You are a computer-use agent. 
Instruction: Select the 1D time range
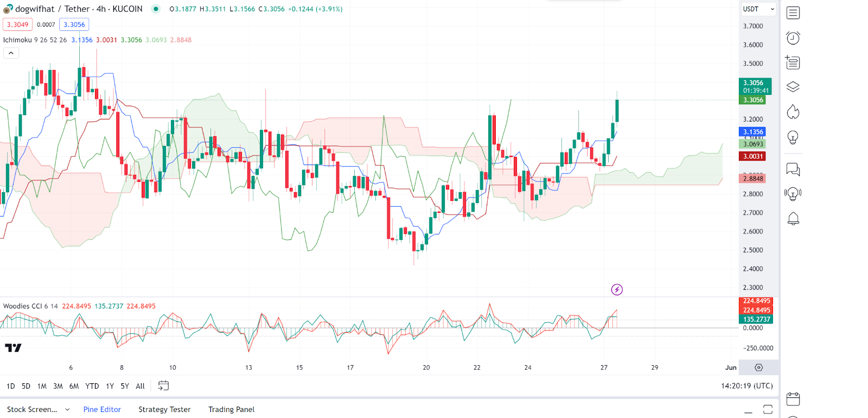click(x=11, y=386)
